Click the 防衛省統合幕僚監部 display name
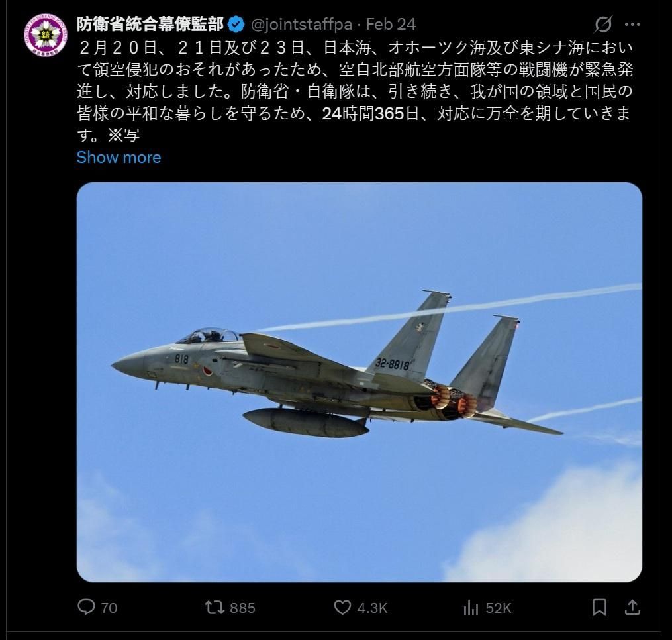This screenshot has width=672, height=640. 150,25
